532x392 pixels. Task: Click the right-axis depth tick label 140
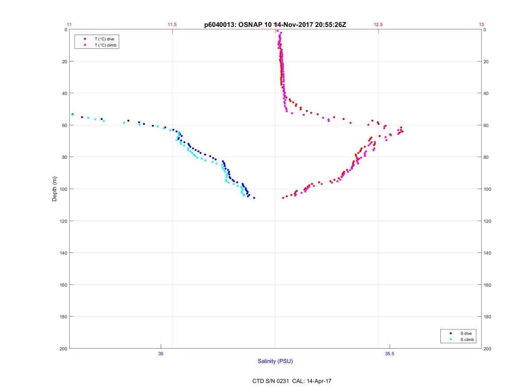[488, 253]
